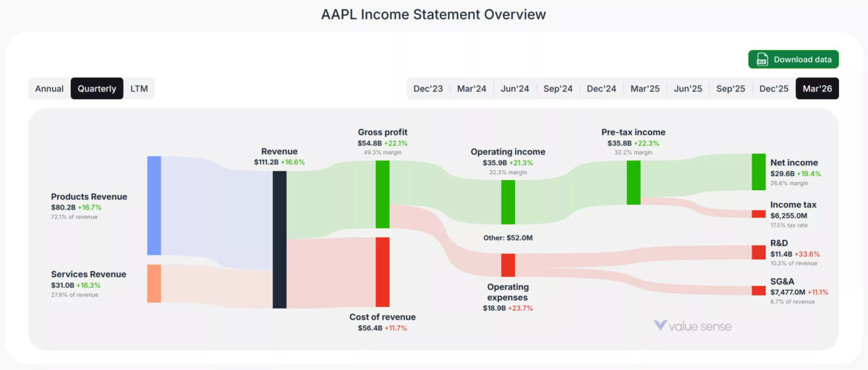Choose the Dec'23 quarter tab
The height and width of the screenshot is (370, 868).
(428, 88)
